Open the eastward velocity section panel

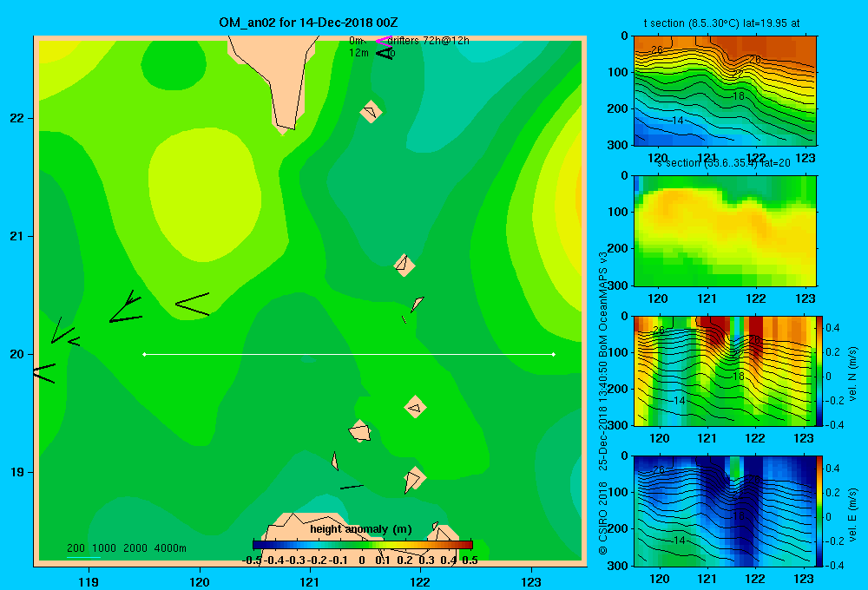725,511
